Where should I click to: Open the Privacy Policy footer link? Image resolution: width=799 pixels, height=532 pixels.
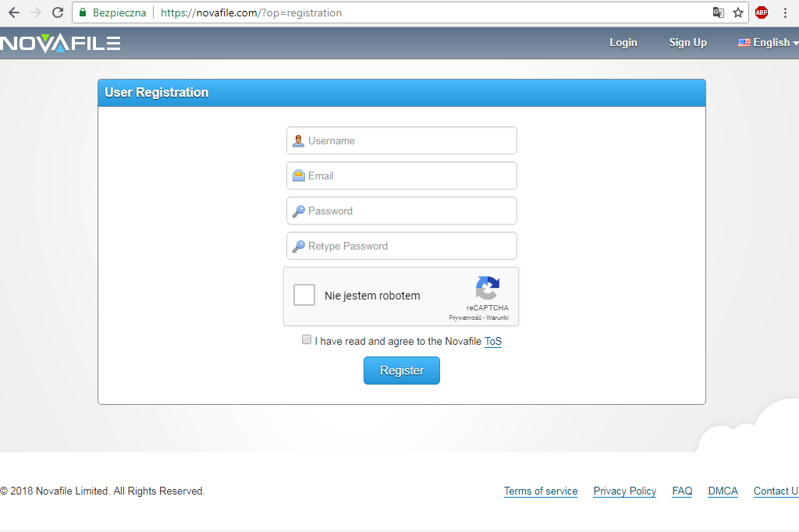point(624,491)
